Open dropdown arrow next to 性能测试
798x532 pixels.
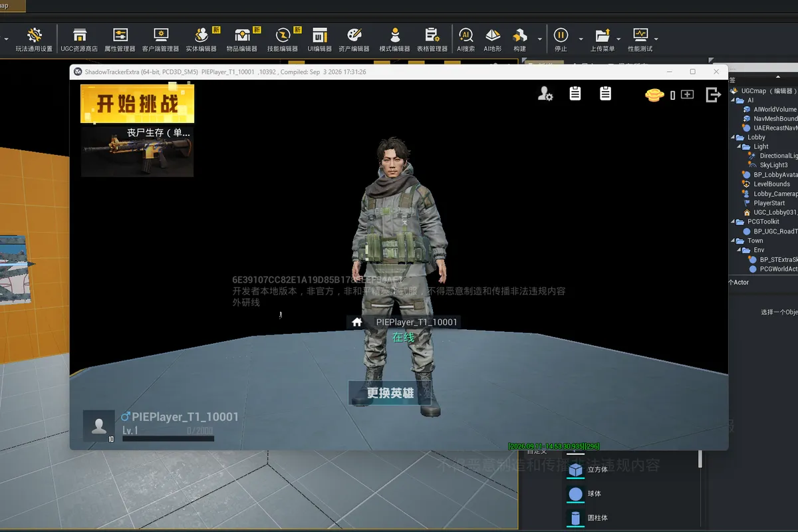[x=656, y=39]
